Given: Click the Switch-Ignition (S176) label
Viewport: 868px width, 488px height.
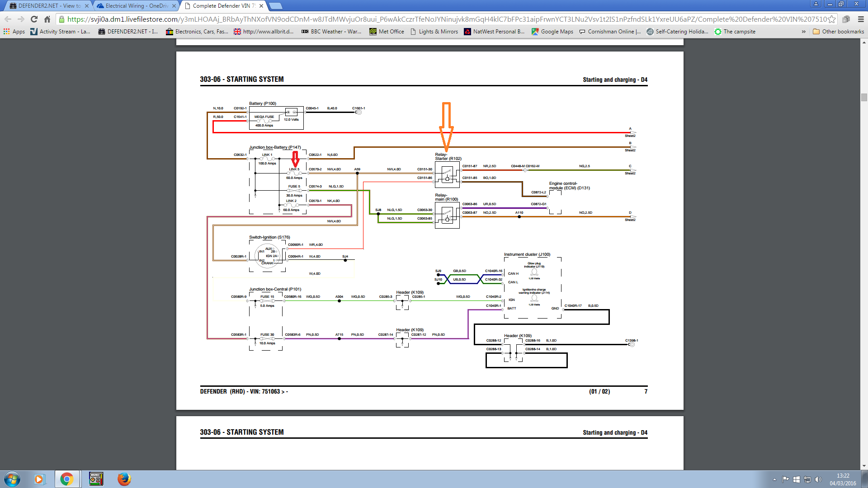Looking at the screenshot, I should click(269, 237).
